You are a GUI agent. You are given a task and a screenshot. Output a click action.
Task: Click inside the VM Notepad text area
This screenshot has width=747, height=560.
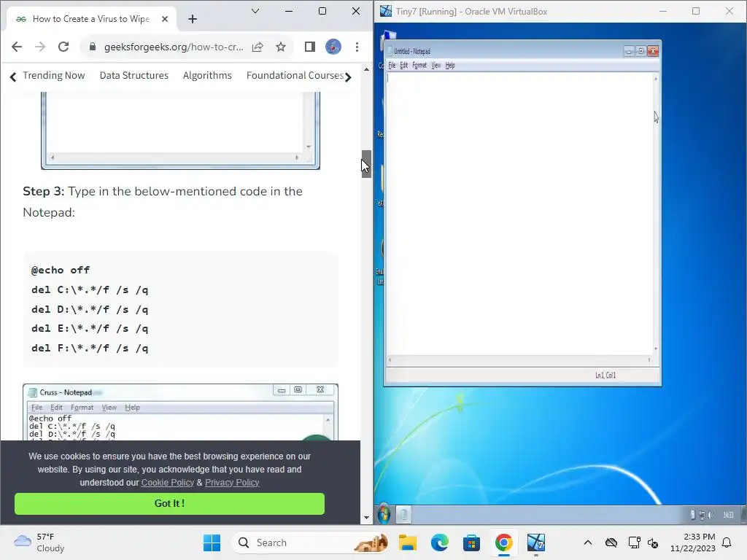click(x=519, y=214)
